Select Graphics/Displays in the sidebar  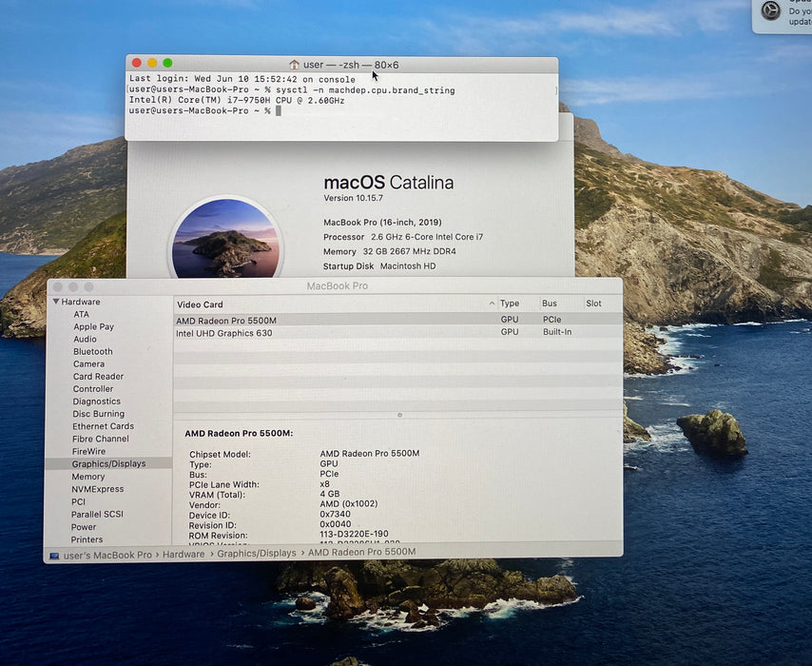tap(108, 464)
